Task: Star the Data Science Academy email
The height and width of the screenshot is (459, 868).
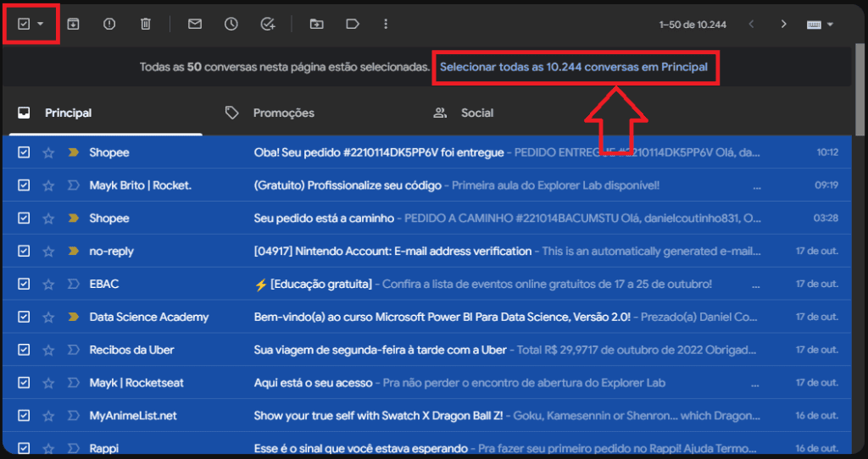Action: 48,318
